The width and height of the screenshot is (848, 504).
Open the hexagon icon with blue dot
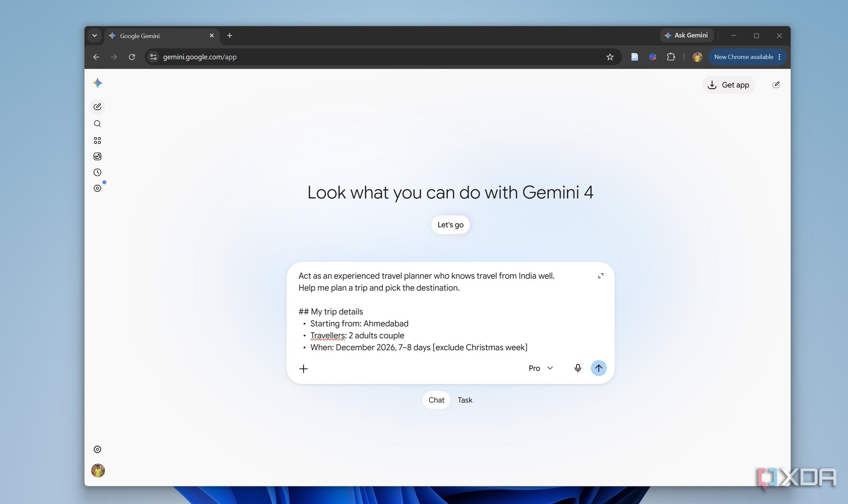tap(97, 188)
